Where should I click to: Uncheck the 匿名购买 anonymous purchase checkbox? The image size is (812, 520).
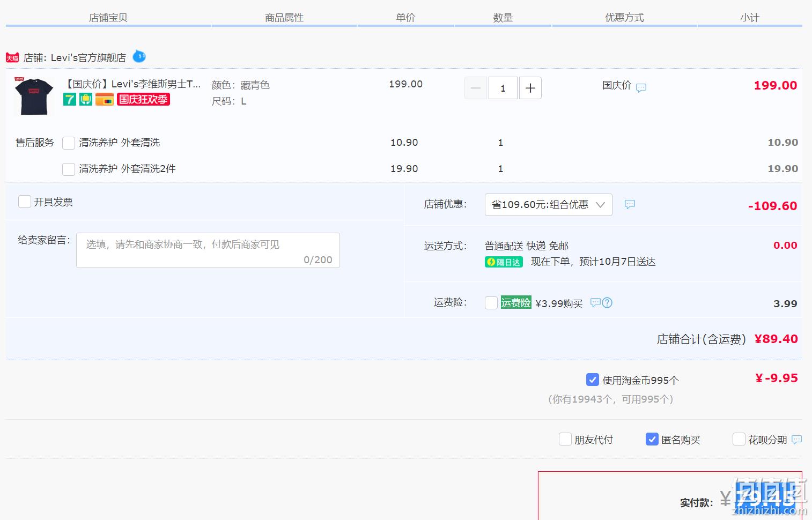point(652,439)
